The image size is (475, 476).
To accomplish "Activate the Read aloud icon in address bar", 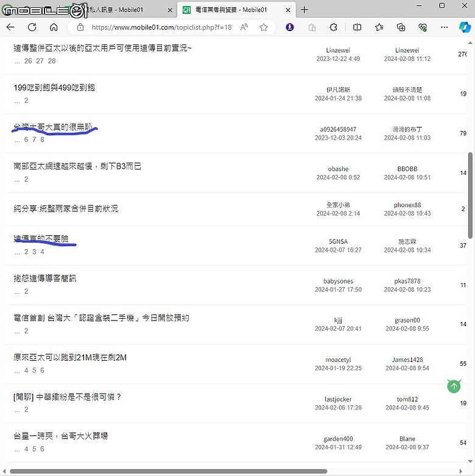I will (244, 27).
